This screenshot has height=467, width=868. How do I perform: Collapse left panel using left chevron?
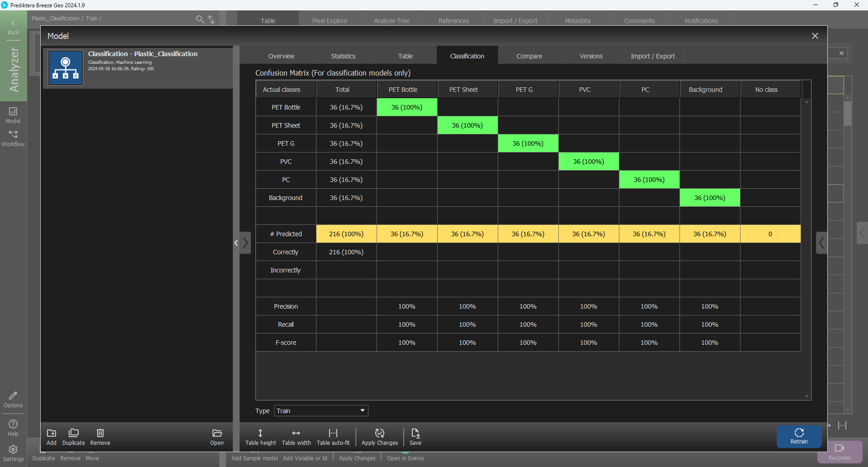(x=236, y=243)
